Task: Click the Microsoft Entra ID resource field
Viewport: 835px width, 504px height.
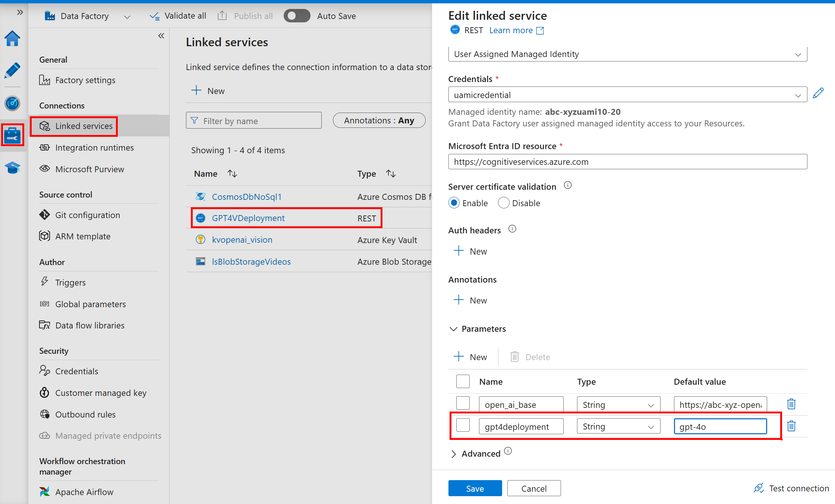Action: [627, 161]
